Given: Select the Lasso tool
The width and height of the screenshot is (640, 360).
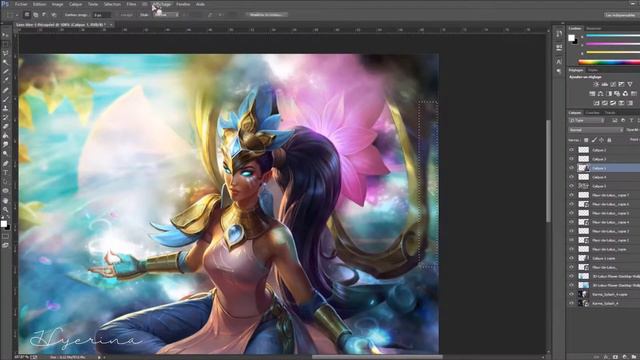Looking at the screenshot, I should [x=5, y=53].
